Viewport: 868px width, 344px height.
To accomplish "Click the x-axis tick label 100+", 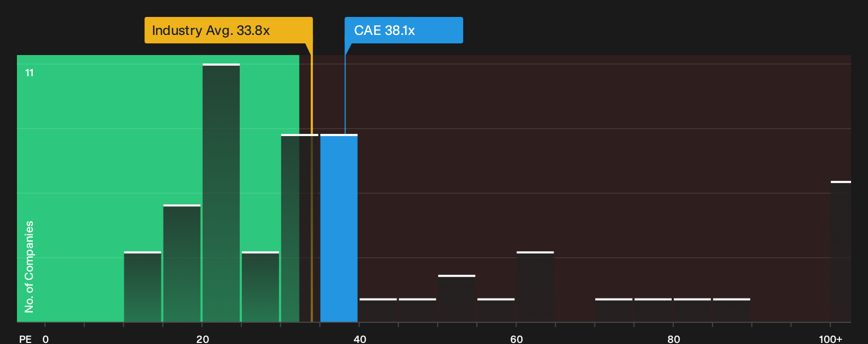I will [830, 339].
